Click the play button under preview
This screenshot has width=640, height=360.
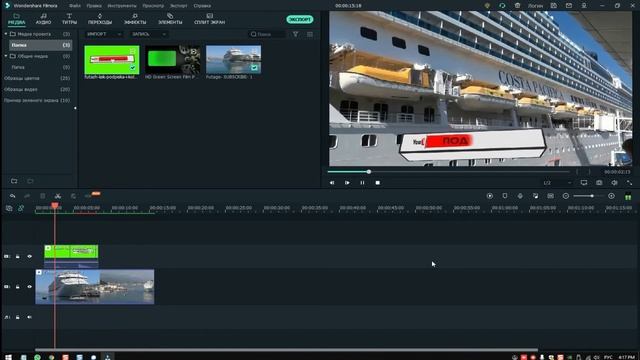click(347, 183)
